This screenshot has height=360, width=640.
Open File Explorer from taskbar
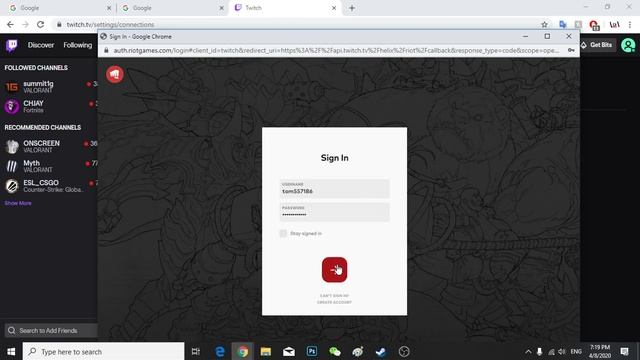tap(266, 351)
